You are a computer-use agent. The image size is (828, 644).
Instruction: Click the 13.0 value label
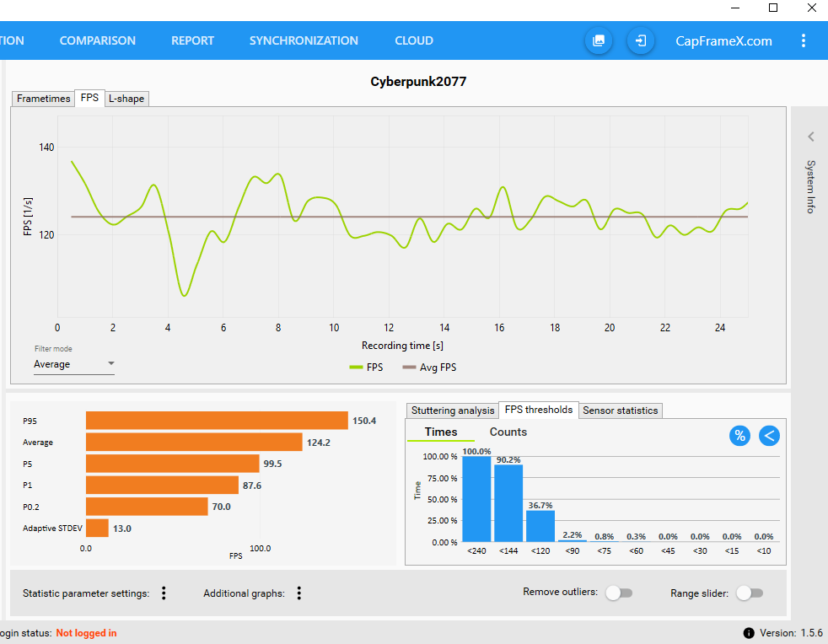tap(122, 529)
